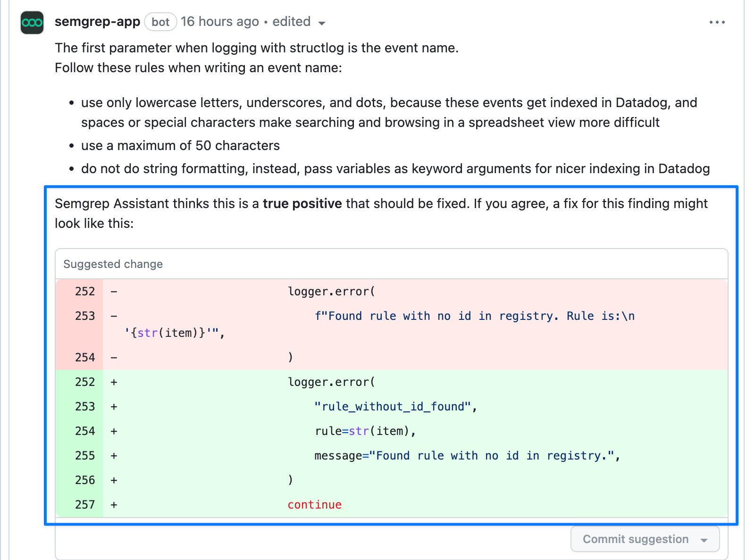This screenshot has width=755, height=560.
Task: Click the rule=str(item) code line
Action: click(365, 431)
